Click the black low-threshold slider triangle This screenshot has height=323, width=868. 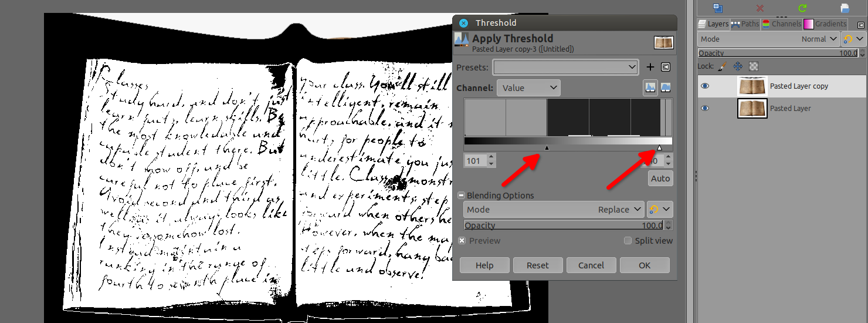tap(547, 148)
